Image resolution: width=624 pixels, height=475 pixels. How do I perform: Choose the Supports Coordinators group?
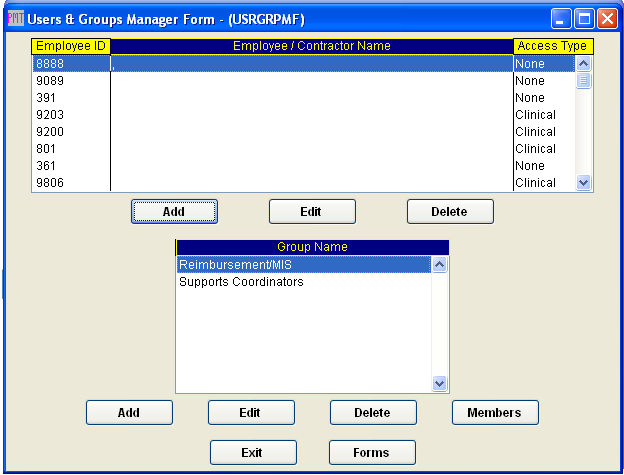[241, 282]
